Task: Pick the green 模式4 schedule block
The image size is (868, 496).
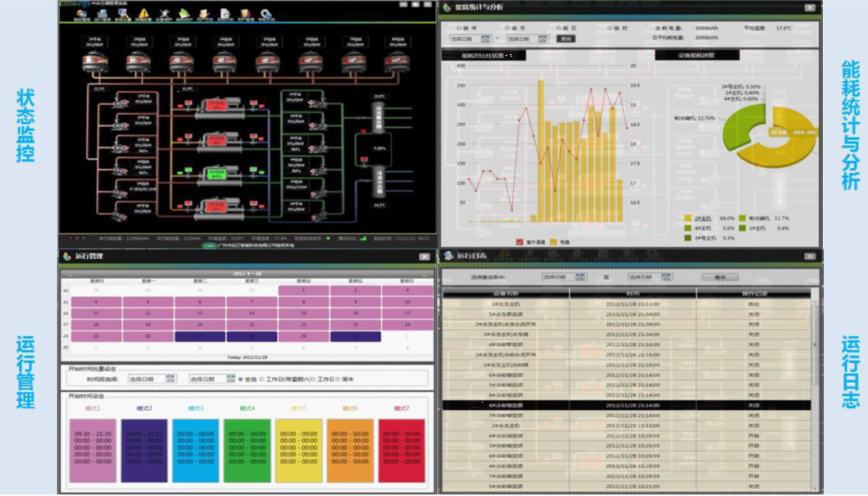Action: tap(247, 451)
